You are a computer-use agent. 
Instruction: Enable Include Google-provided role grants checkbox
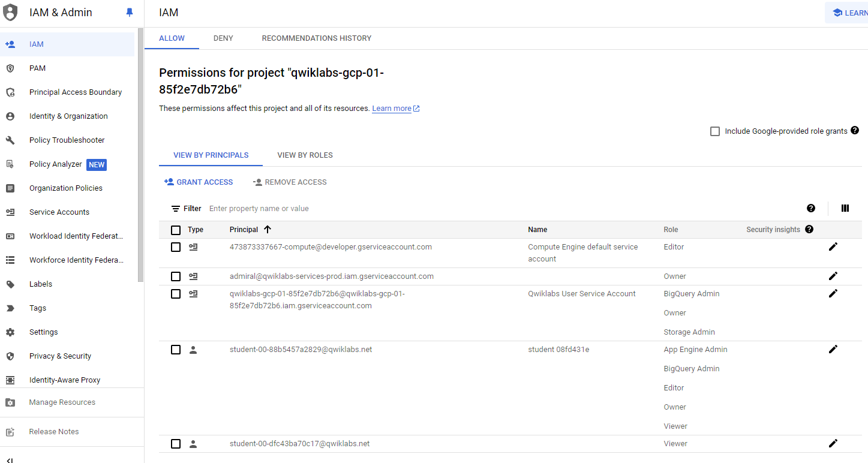tap(715, 131)
